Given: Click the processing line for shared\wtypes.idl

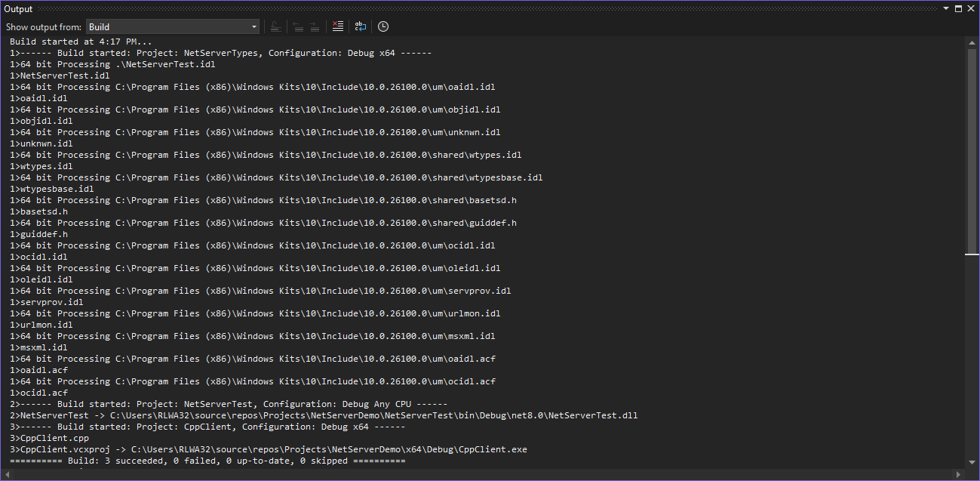Looking at the screenshot, I should pyautogui.click(x=266, y=155).
